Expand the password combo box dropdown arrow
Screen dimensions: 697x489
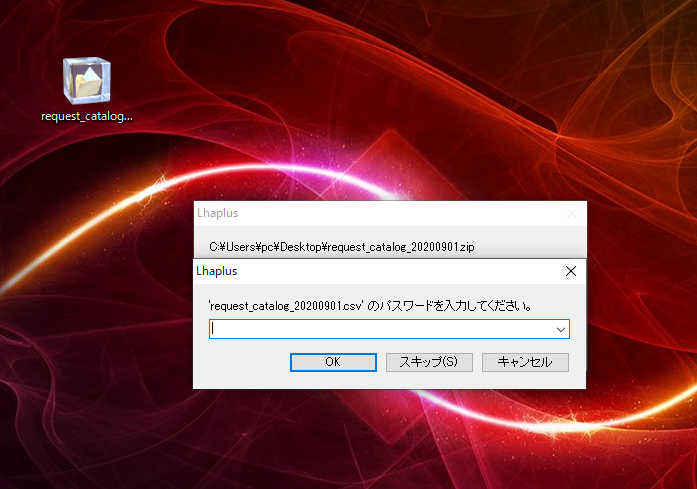coord(561,329)
